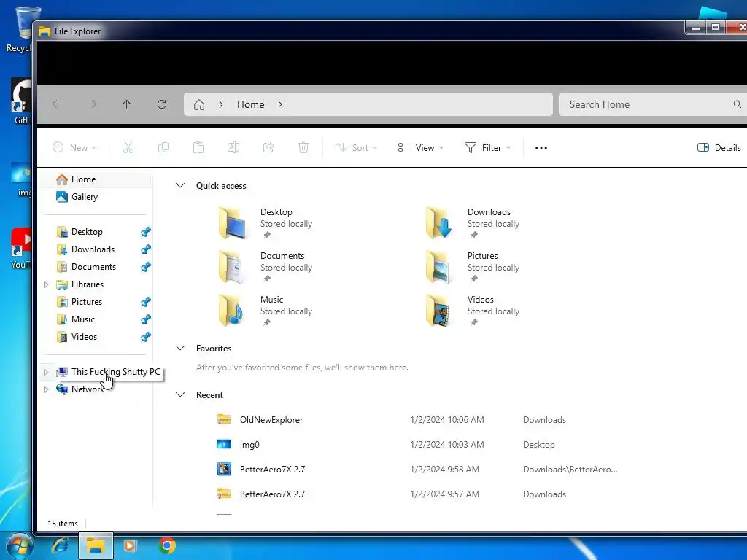Unpin Desktop using its sidebar pin icon

coord(146,232)
